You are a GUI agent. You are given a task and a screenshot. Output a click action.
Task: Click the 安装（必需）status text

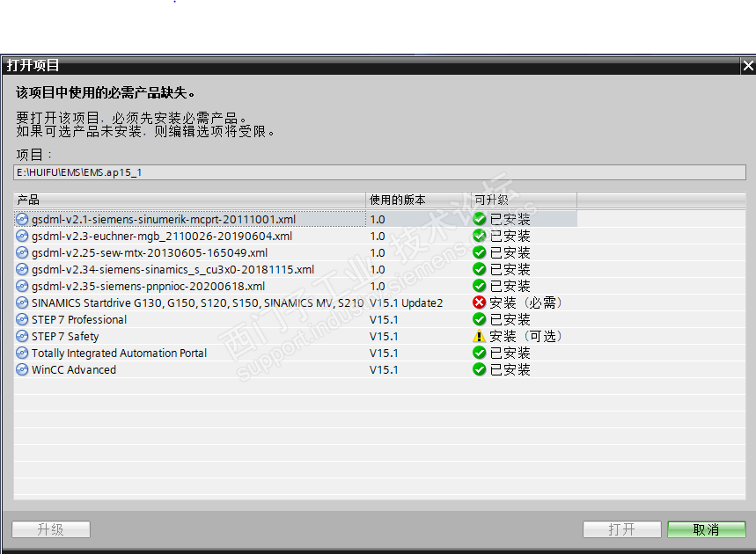tap(525, 303)
